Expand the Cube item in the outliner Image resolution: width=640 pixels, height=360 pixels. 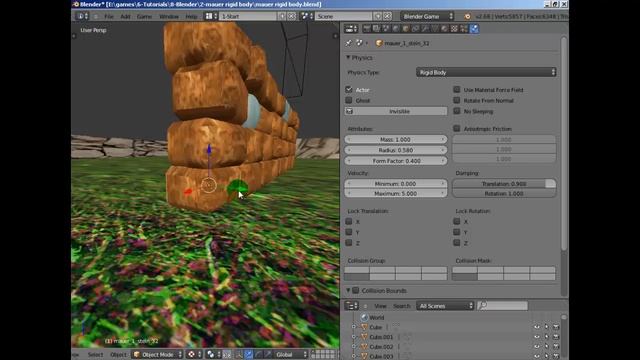pyautogui.click(x=354, y=327)
